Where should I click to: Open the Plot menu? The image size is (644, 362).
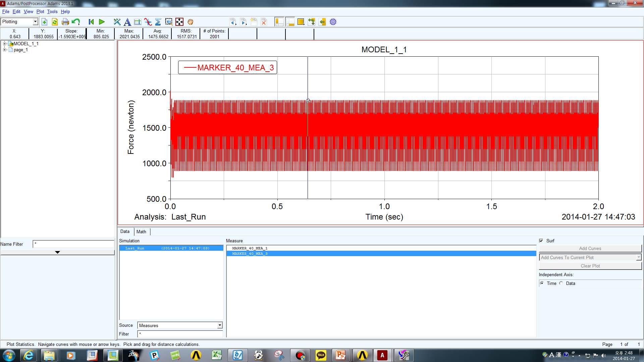[x=40, y=11]
